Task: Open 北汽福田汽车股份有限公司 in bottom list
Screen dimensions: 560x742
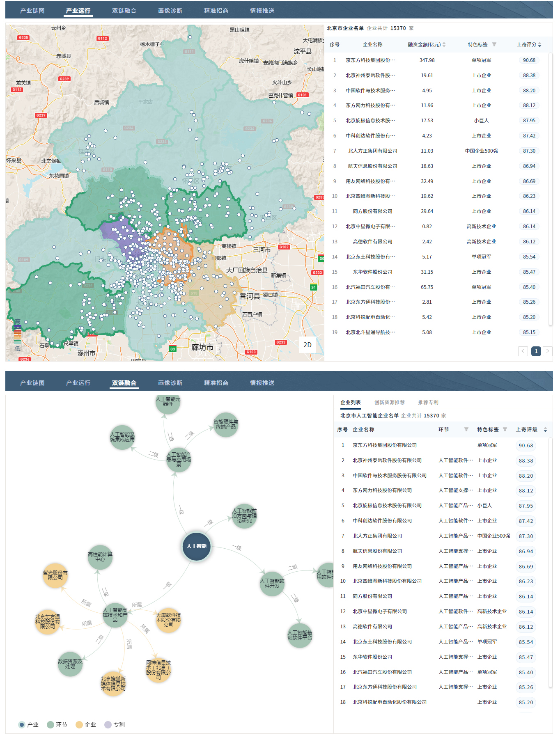Action: tap(382, 672)
